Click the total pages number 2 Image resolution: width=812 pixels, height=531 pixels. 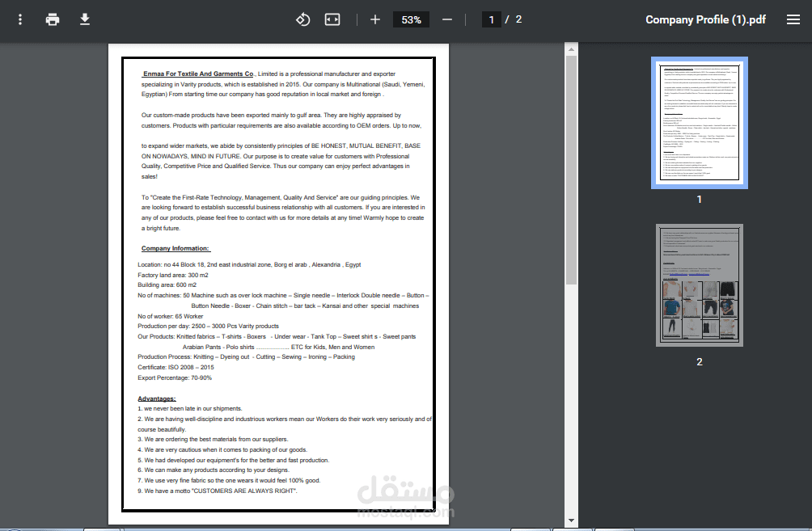point(518,19)
